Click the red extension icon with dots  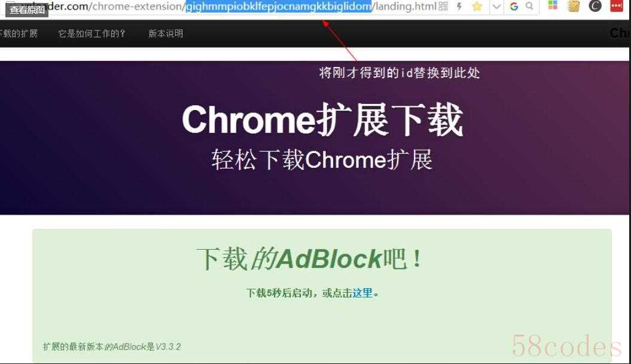(616, 5)
